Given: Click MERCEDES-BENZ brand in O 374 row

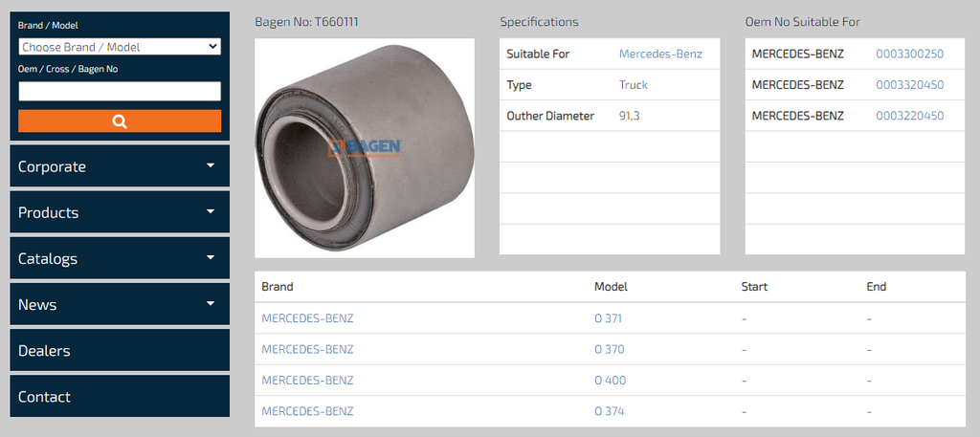Looking at the screenshot, I should (x=307, y=411).
